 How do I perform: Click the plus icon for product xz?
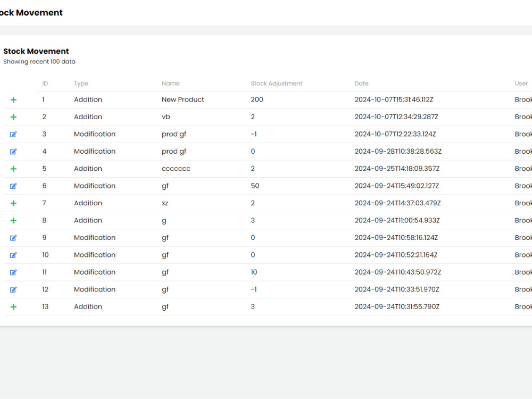(13, 203)
